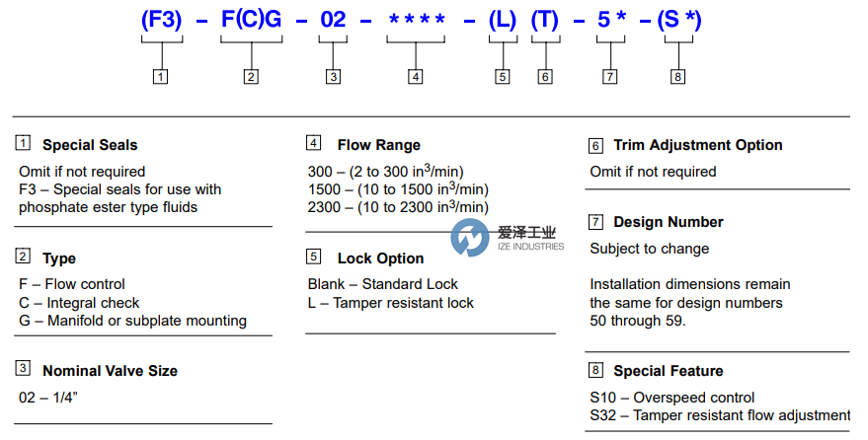Click the "1500 – (10 to 1500 in³/min)" flow option
This screenshot has width=868, height=440.
point(399,188)
